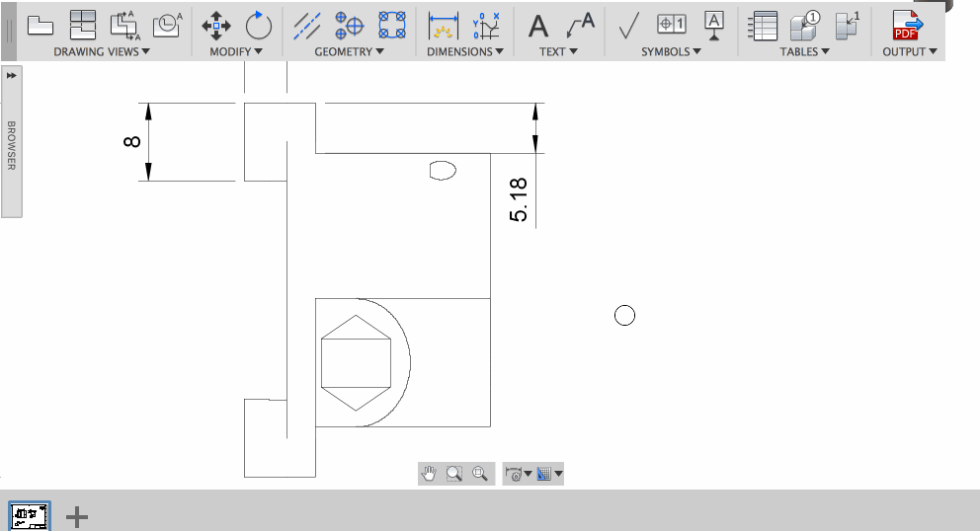Select the Renumber Balloons tool
This screenshot has width=980, height=531.
point(848,26)
